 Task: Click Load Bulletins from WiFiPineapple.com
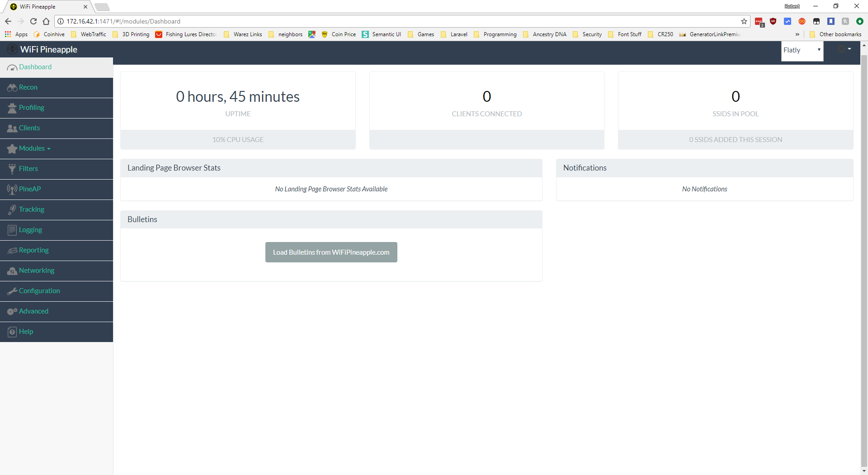point(331,252)
